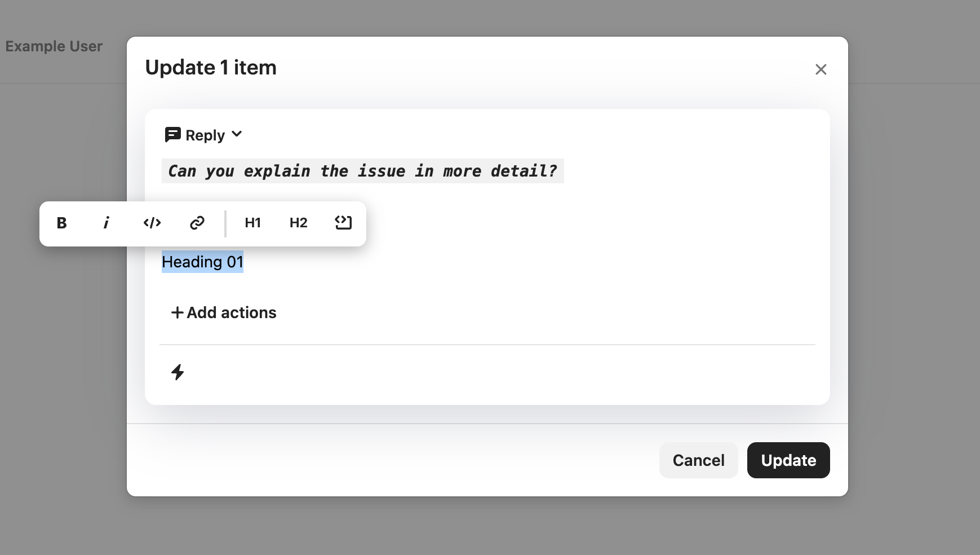Image resolution: width=980 pixels, height=555 pixels.
Task: Close the Update 1 item dialog
Action: 821,69
